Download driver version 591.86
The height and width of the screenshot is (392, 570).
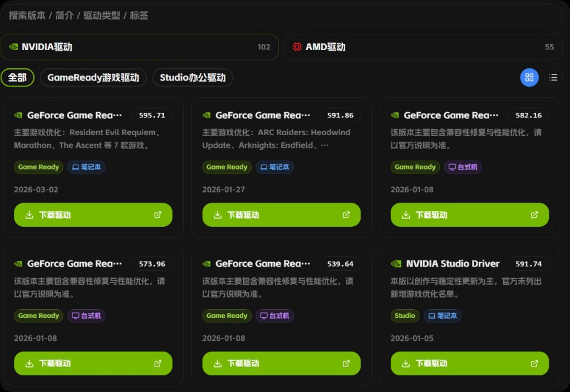coord(281,215)
